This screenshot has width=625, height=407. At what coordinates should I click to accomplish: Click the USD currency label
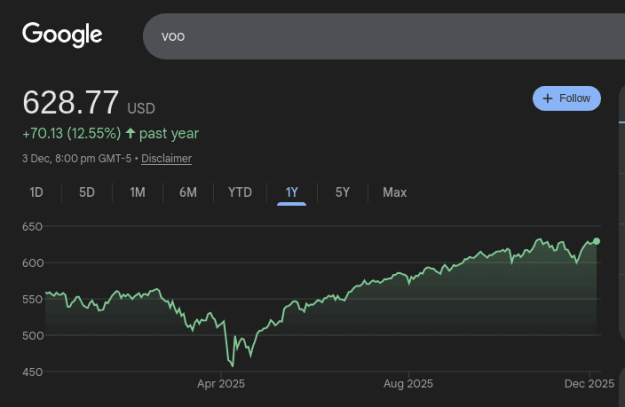[x=141, y=108]
